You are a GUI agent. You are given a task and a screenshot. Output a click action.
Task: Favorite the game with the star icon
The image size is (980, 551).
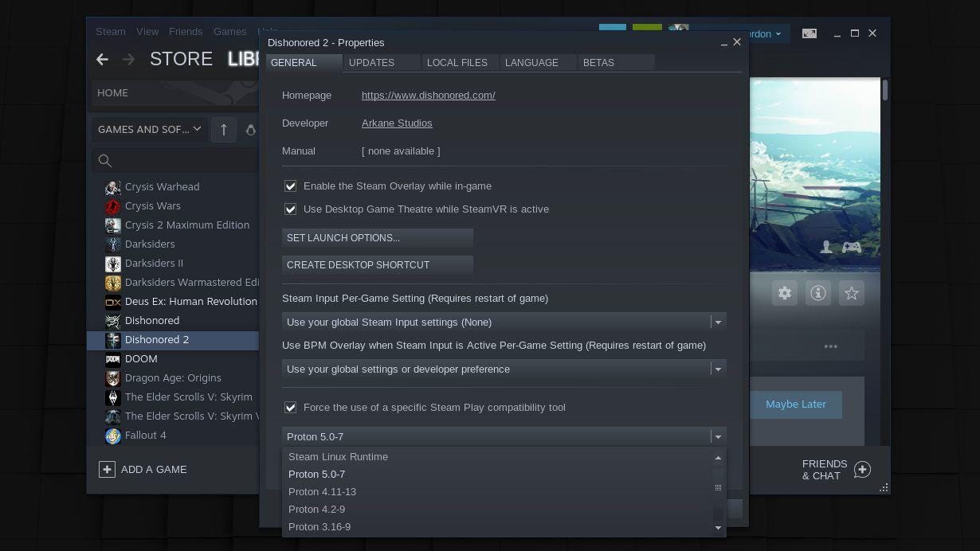coord(851,293)
